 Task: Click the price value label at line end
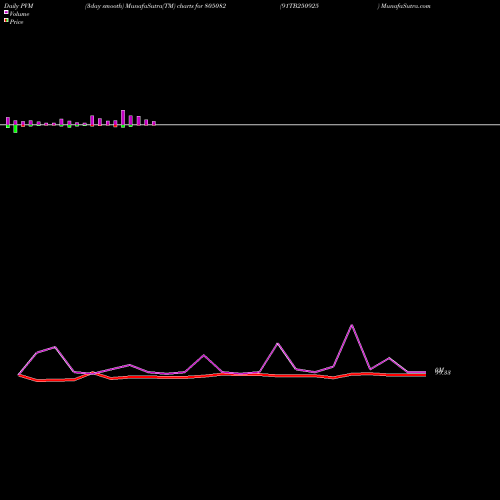point(443,372)
